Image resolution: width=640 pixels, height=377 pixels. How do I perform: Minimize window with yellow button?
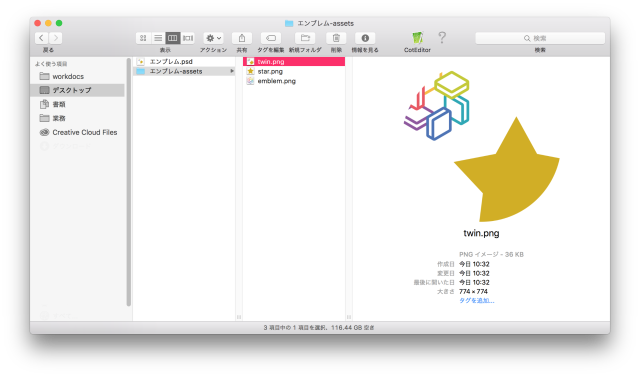point(48,23)
